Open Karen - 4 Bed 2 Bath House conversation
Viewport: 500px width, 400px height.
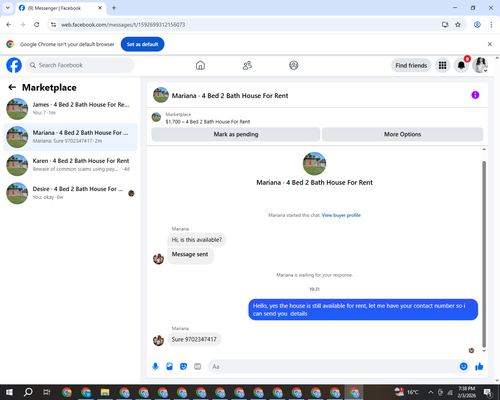tap(70, 165)
